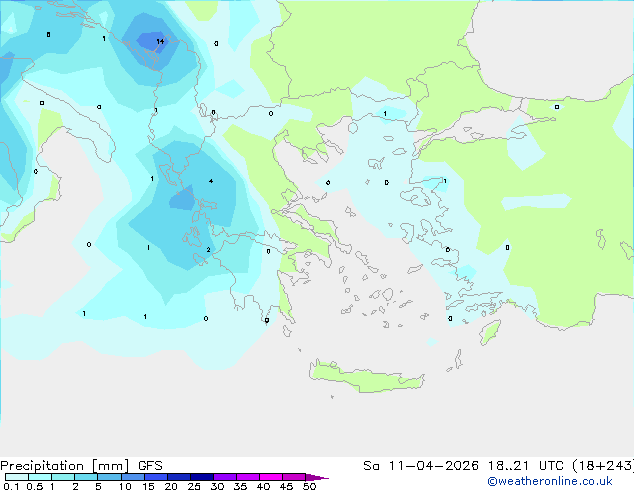
Task: Click the '0.5' legend scale label
Action: coord(35,486)
